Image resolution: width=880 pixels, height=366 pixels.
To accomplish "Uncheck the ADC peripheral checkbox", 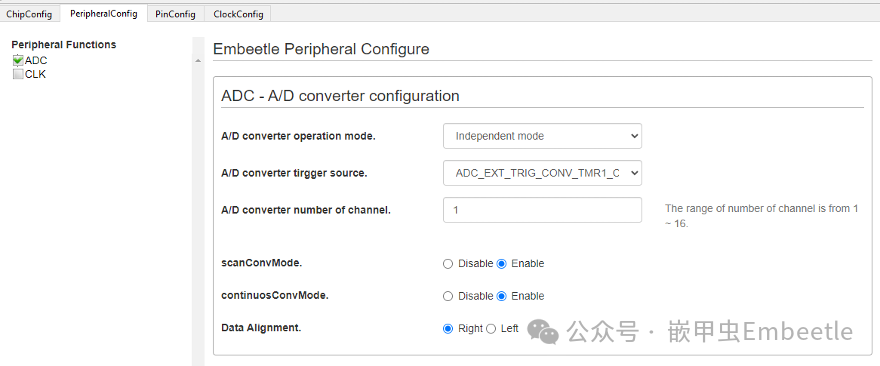I will (18, 60).
